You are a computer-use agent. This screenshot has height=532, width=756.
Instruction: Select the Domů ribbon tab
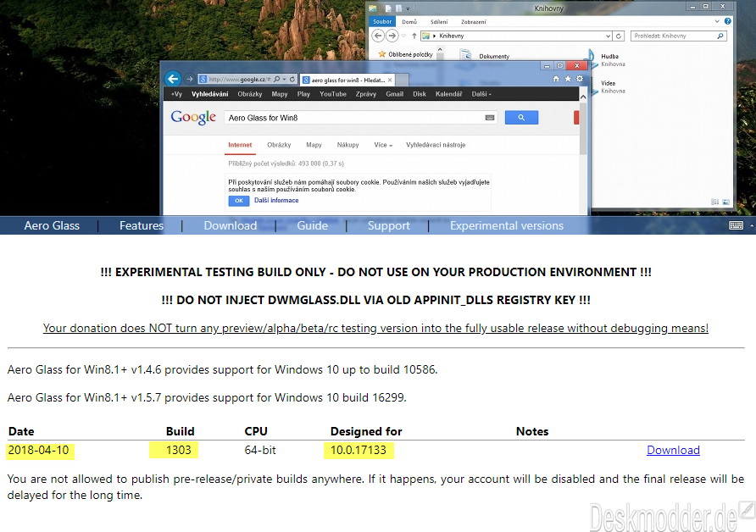tap(409, 22)
